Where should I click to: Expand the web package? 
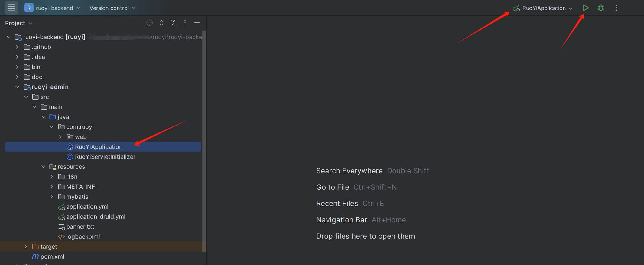tap(60, 137)
